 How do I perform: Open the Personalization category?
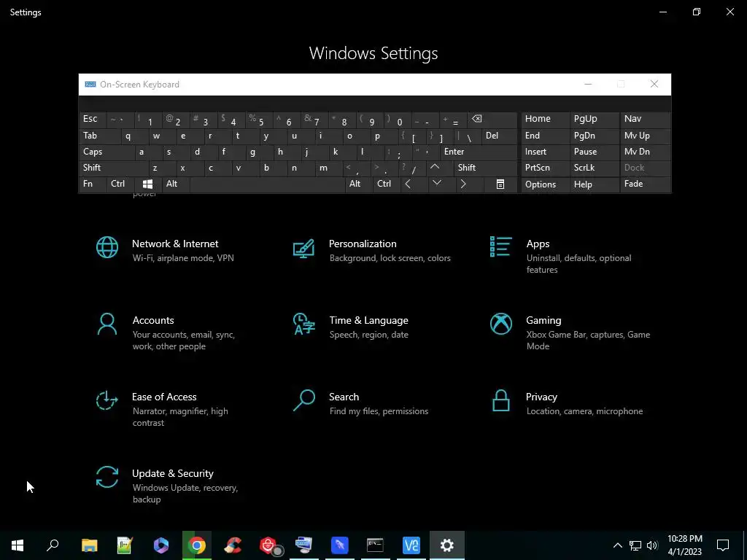point(371,251)
